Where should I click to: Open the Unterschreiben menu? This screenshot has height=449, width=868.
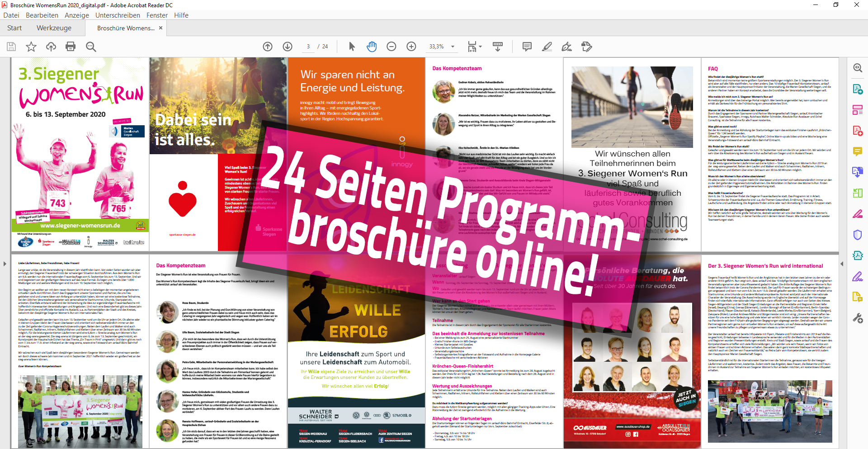click(118, 15)
